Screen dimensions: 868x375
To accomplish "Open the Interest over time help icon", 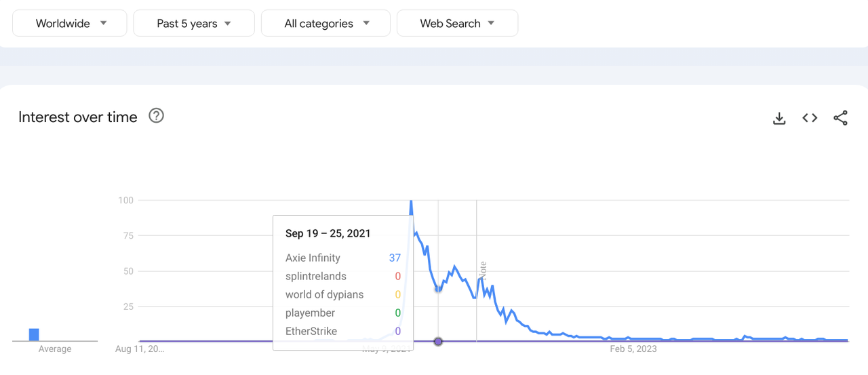I will coord(157,116).
